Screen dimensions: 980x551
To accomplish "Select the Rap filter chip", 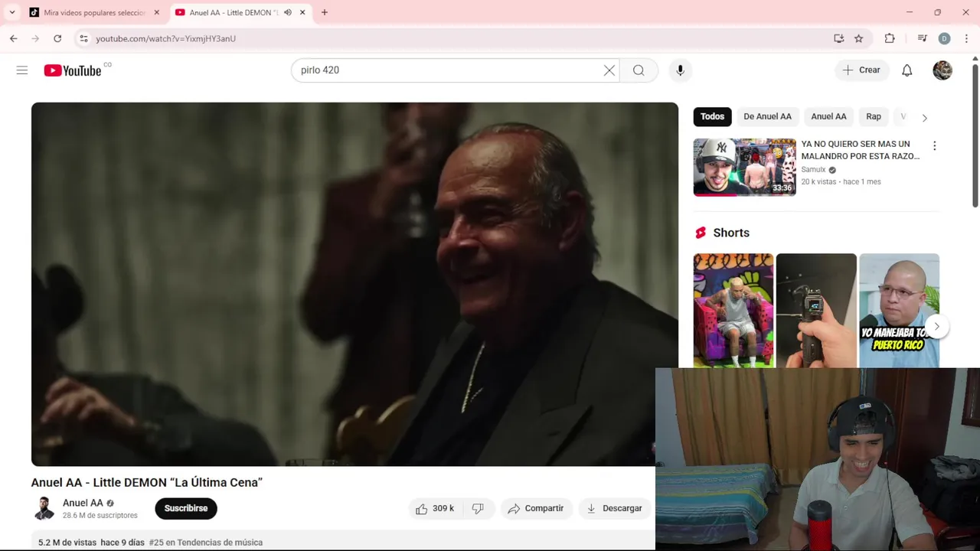I will coord(874,116).
